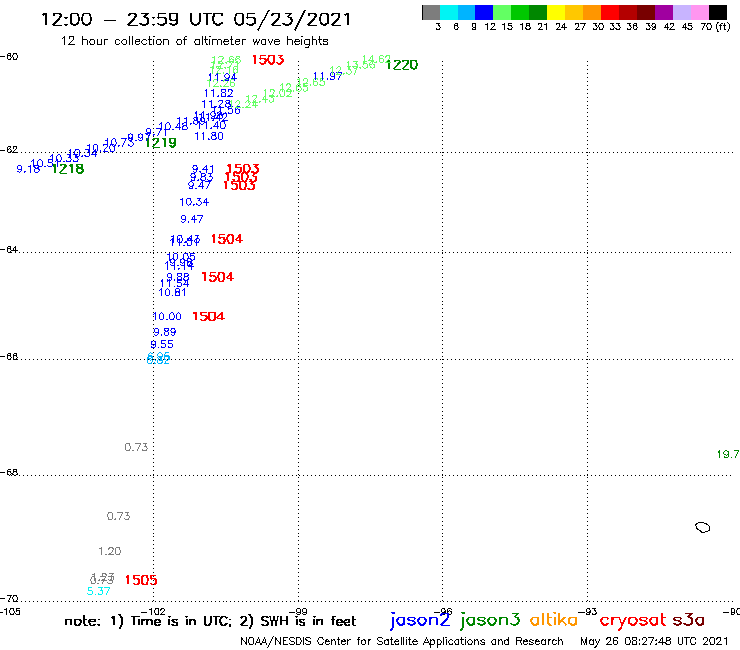740x650 pixels.
Task: Click the altika satellite legend label
Action: (x=554, y=620)
